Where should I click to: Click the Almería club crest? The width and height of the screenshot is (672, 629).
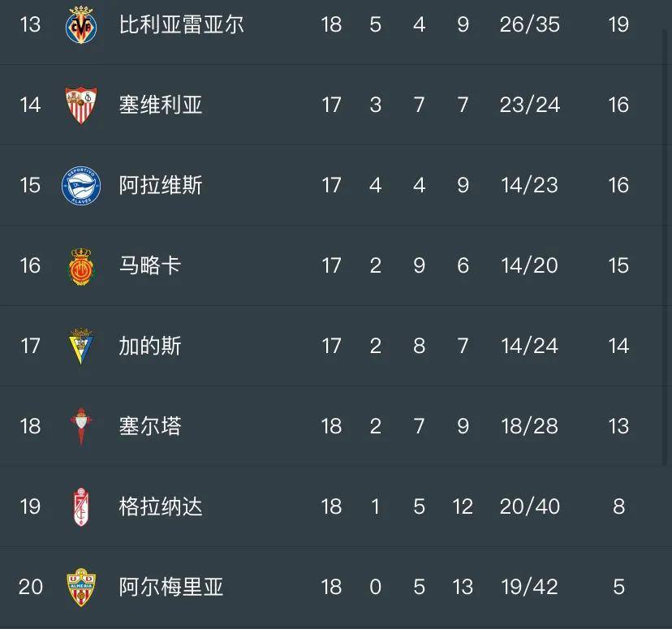tap(80, 587)
